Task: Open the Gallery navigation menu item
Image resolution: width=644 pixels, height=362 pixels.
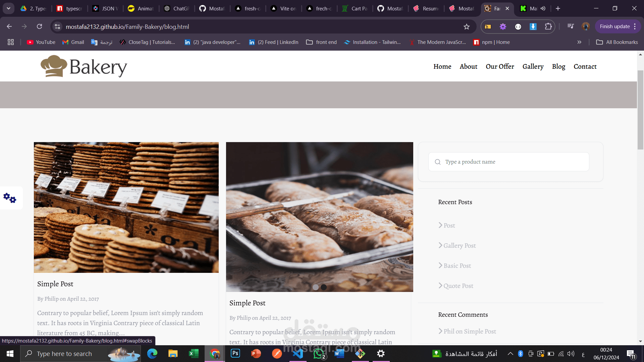Action: pos(533,66)
